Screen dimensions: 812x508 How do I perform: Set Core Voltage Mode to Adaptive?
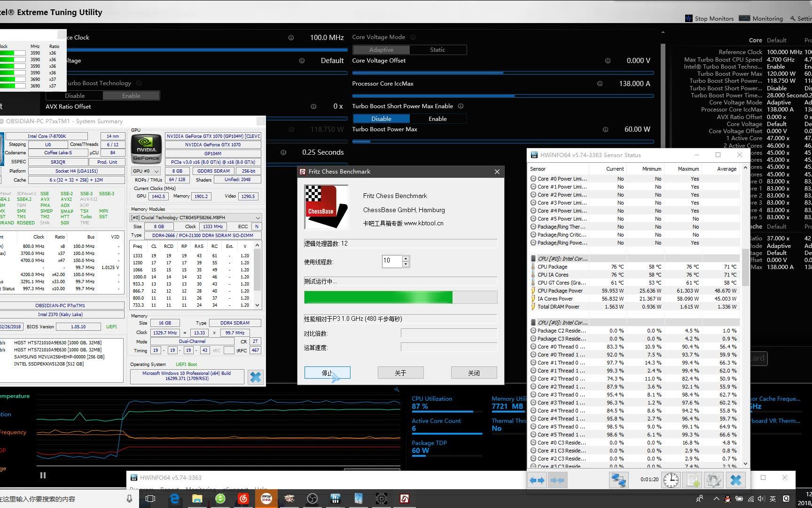(x=381, y=50)
